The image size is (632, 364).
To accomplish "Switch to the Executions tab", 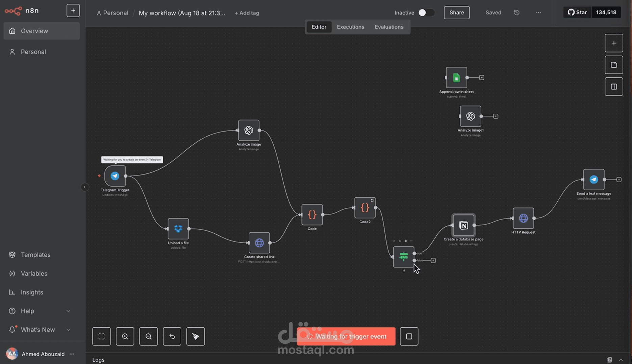I will tap(350, 27).
